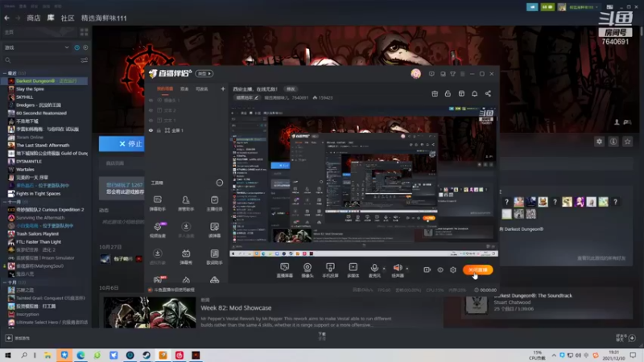Open microphone volume dropdown arrow
The image size is (644, 362).
384,269
